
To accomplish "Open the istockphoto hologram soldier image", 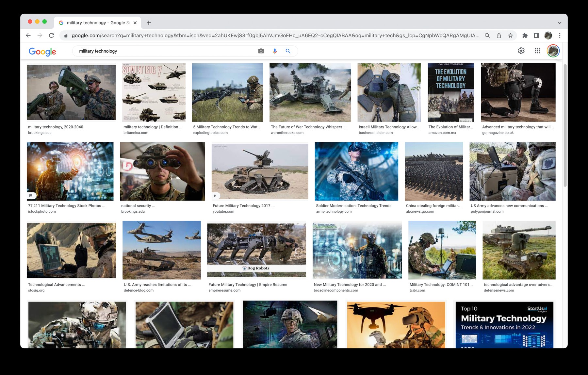I will point(70,171).
